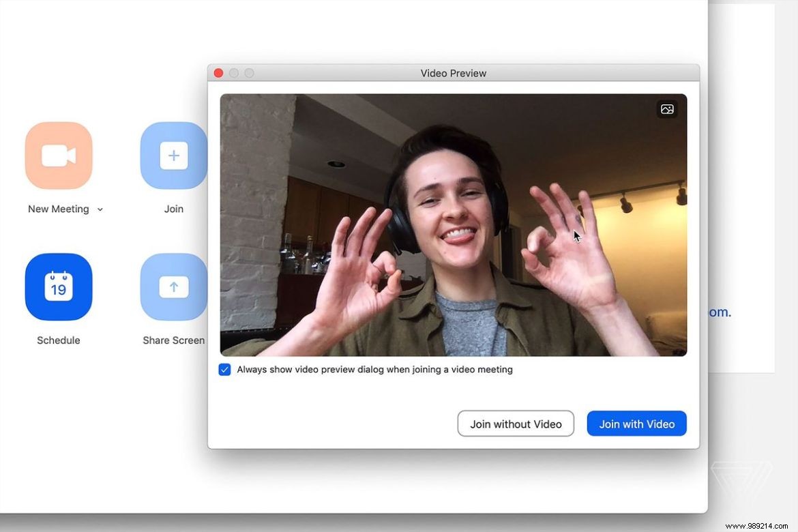Disable showing video preview when joining meetings

click(x=224, y=369)
